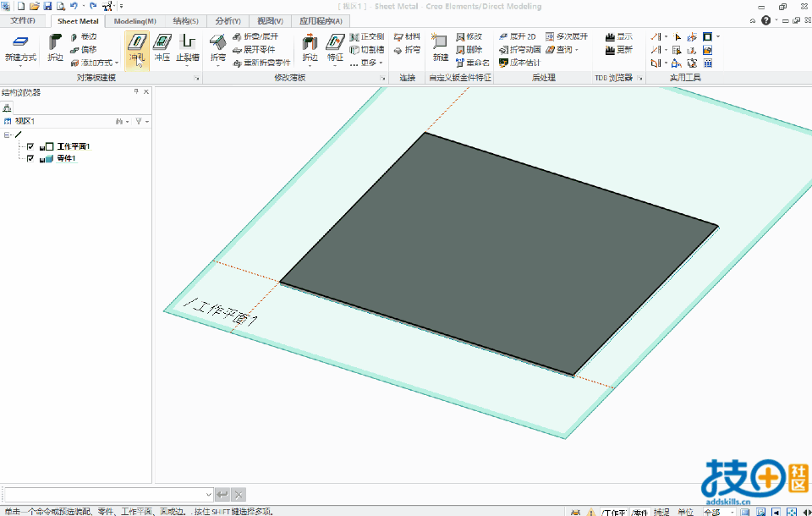Select the 冲压 stamp tool
Image resolution: width=812 pixels, height=516 pixels.
tap(162, 47)
